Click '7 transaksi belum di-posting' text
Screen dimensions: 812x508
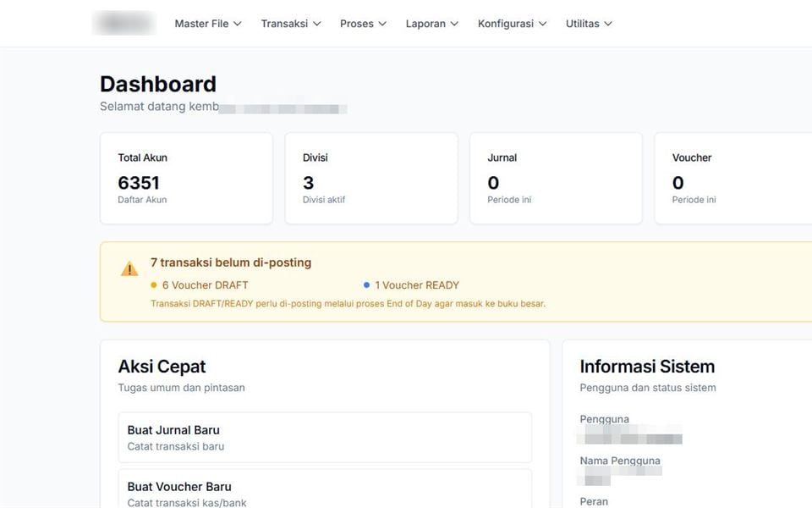[231, 262]
